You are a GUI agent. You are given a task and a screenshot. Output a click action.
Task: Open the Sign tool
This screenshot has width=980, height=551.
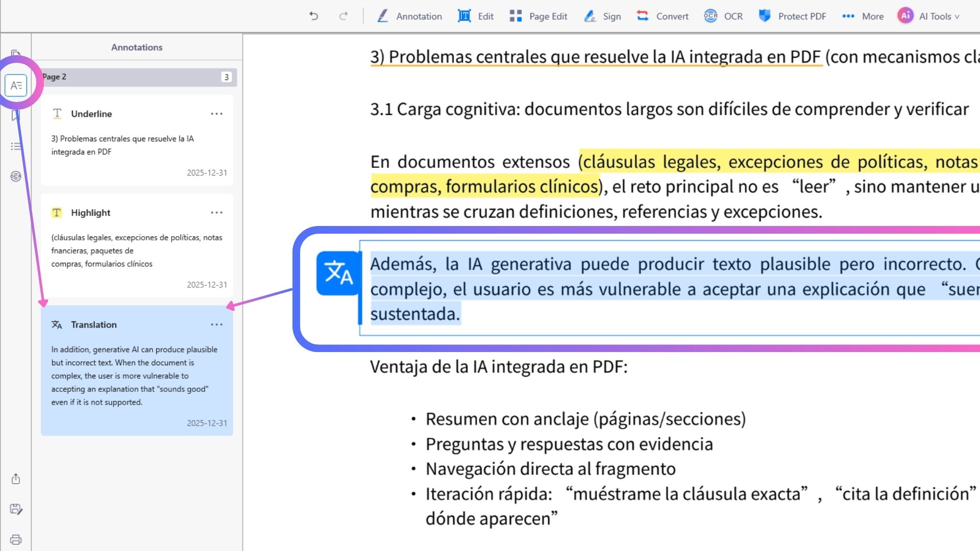tap(603, 16)
